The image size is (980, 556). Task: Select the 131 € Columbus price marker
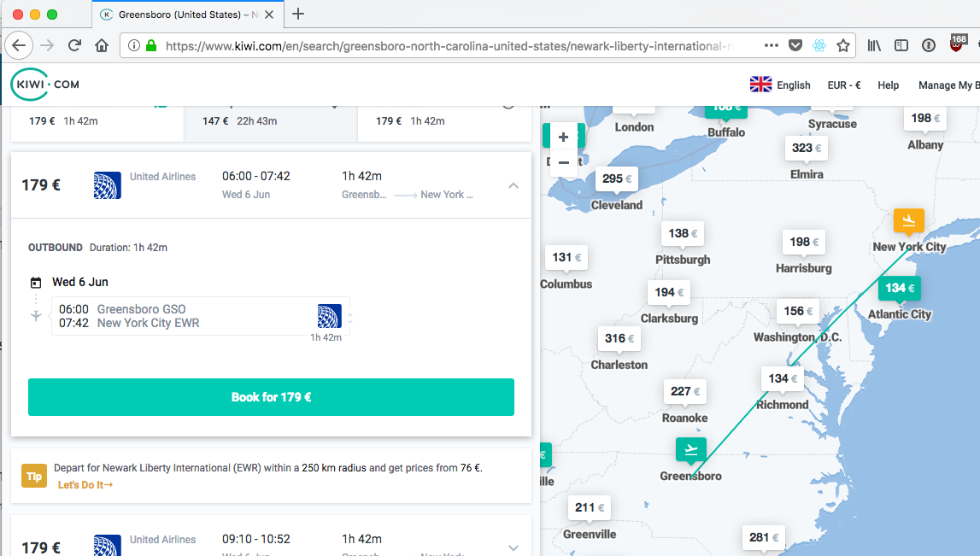click(566, 257)
